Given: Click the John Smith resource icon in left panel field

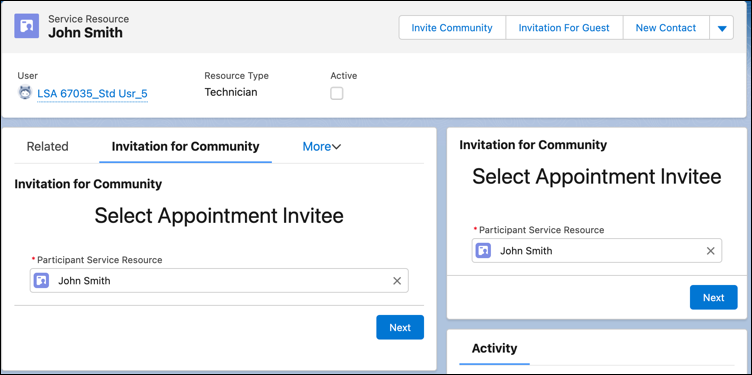Looking at the screenshot, I should coord(42,281).
